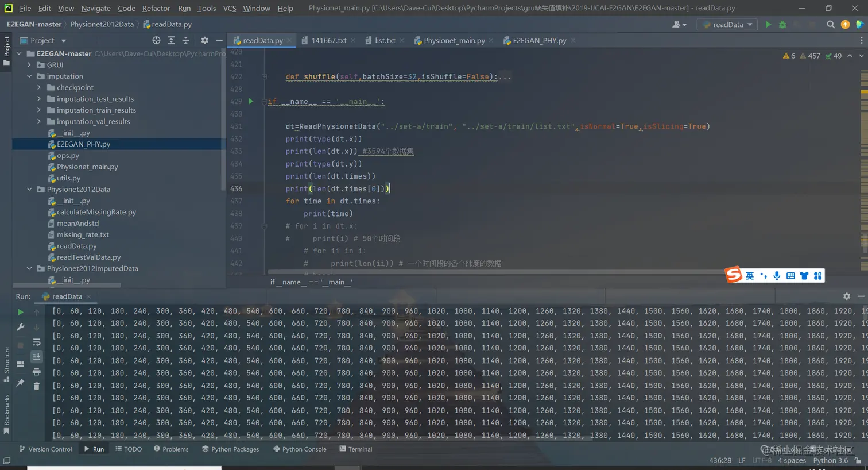
Task: Open run configuration wrench icon in Run panel
Action: (20, 327)
